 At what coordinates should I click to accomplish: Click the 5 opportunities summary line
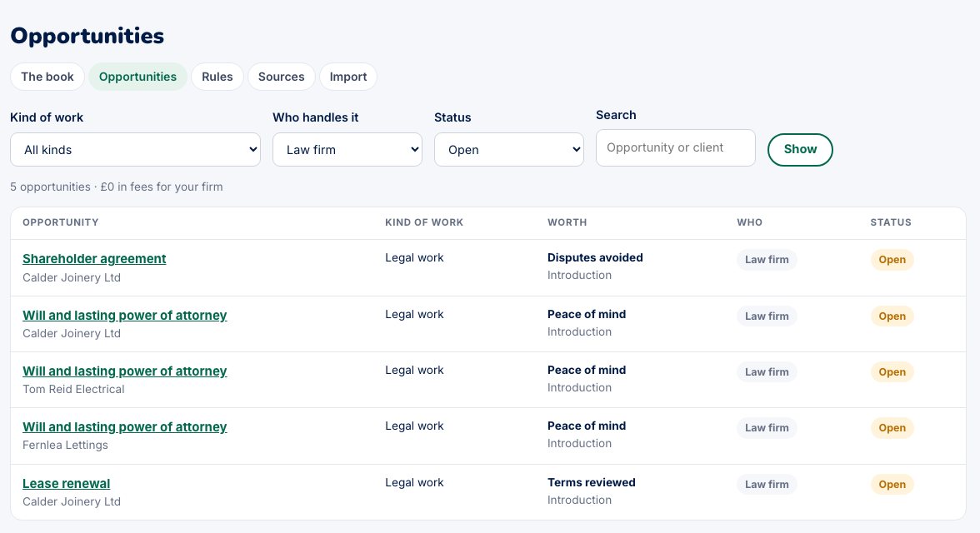pos(117,187)
